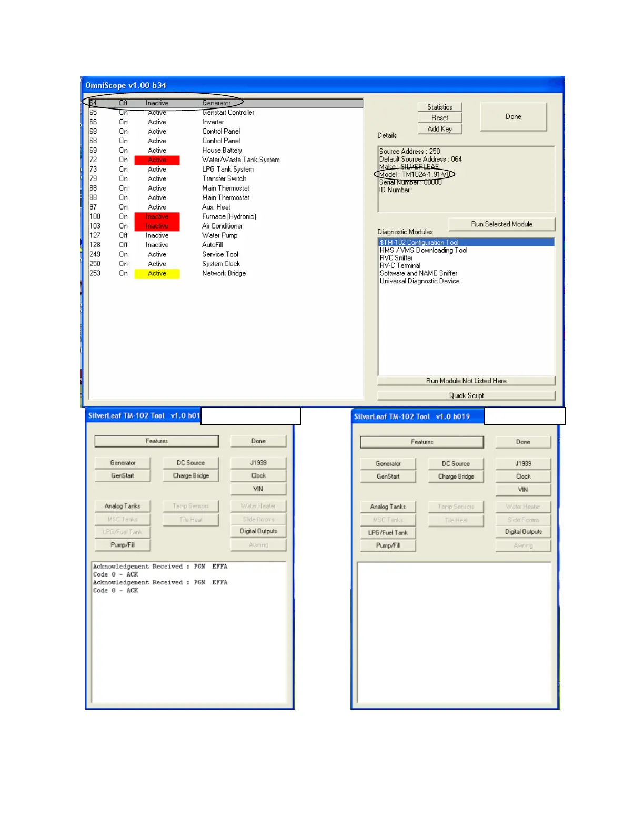Screen dimensions: 644x834
Task: Click Features in right TM-102 b019 window
Action: pyautogui.click(x=422, y=442)
